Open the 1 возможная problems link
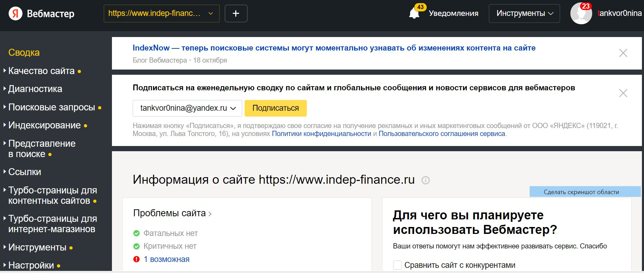This screenshot has height=273, width=644. 167,259
